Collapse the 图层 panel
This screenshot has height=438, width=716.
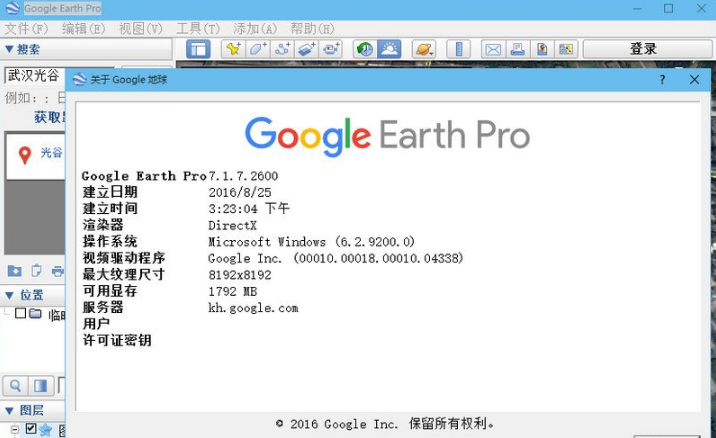pos(9,411)
